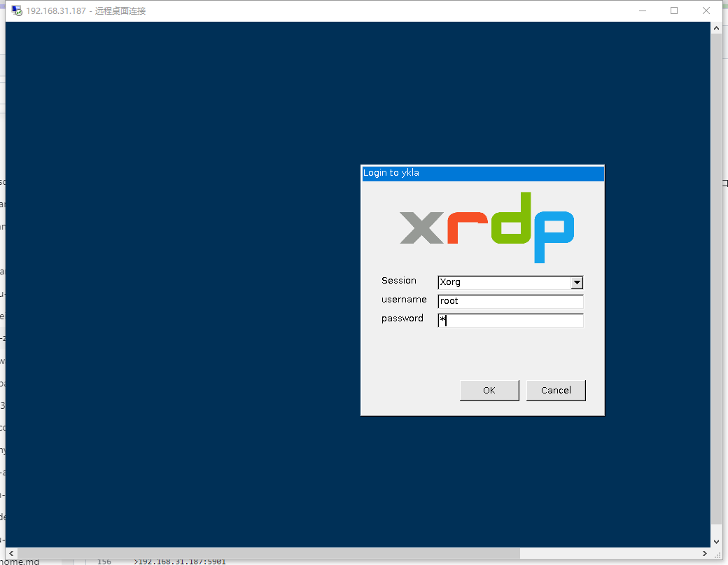Screen dimensions: 728x565
Task: Focus the username field containing root
Action: [510, 301]
